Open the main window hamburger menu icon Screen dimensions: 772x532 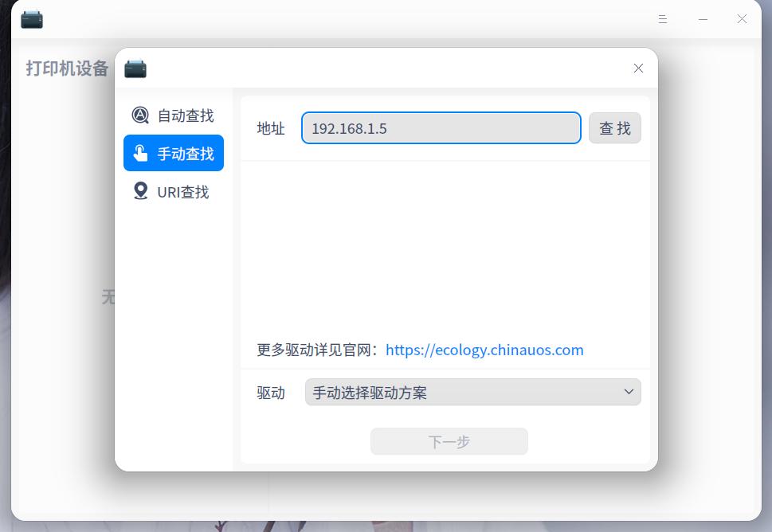(663, 18)
